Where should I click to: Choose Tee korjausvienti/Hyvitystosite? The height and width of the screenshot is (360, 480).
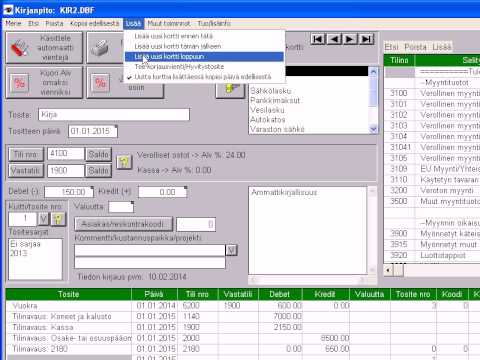(204, 67)
